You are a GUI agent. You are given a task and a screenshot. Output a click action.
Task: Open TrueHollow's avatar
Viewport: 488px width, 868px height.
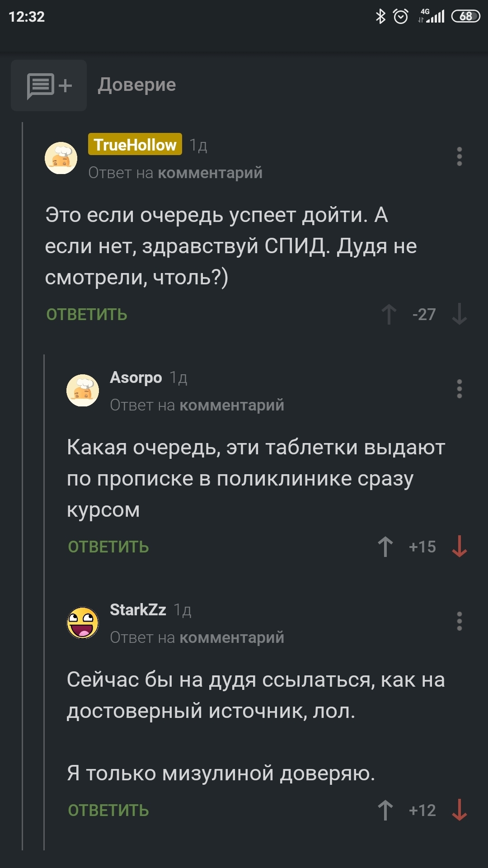coord(61,158)
